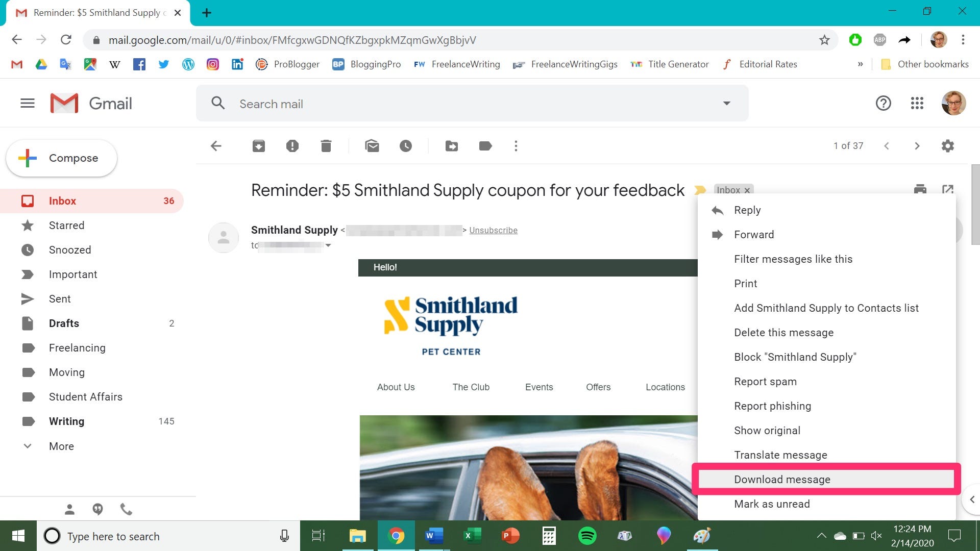Click the Labels tag icon
The width and height of the screenshot is (980, 551).
485,146
